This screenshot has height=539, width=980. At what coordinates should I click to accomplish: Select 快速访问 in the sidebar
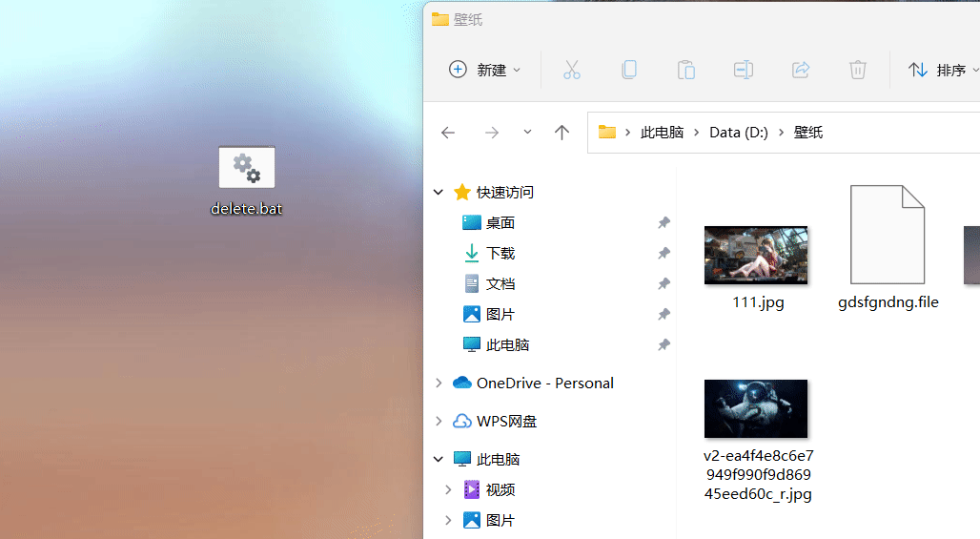click(x=505, y=193)
